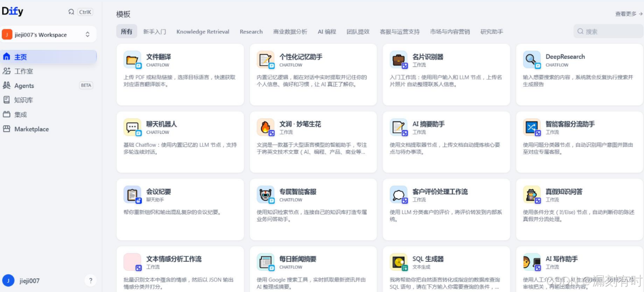The width and height of the screenshot is (644, 292).
Task: Click the Dify logo
Action: click(13, 11)
